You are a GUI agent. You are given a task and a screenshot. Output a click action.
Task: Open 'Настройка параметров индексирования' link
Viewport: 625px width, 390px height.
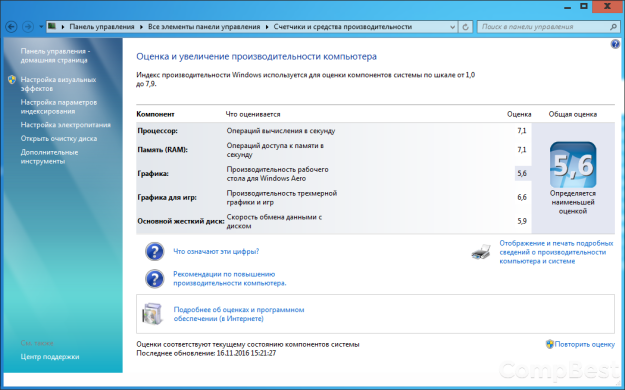[59, 106]
